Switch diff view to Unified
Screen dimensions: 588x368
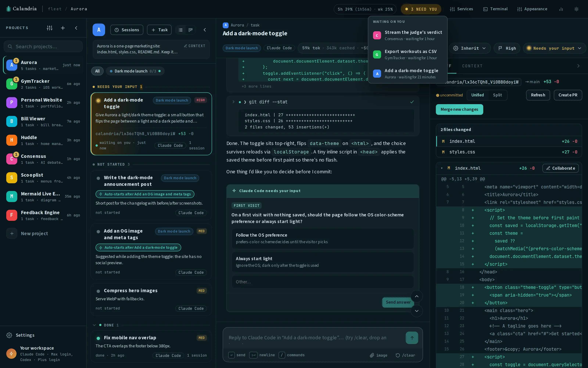477,95
